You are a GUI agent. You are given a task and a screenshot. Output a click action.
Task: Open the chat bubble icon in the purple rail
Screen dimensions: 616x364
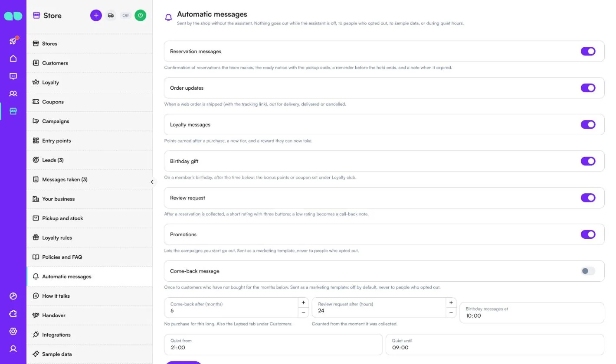tap(13, 76)
